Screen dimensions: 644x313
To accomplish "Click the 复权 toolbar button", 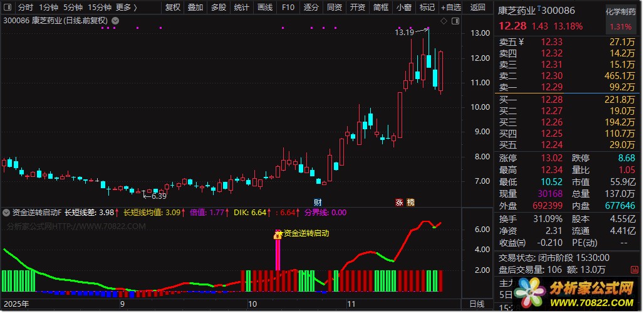I will coord(172,8).
